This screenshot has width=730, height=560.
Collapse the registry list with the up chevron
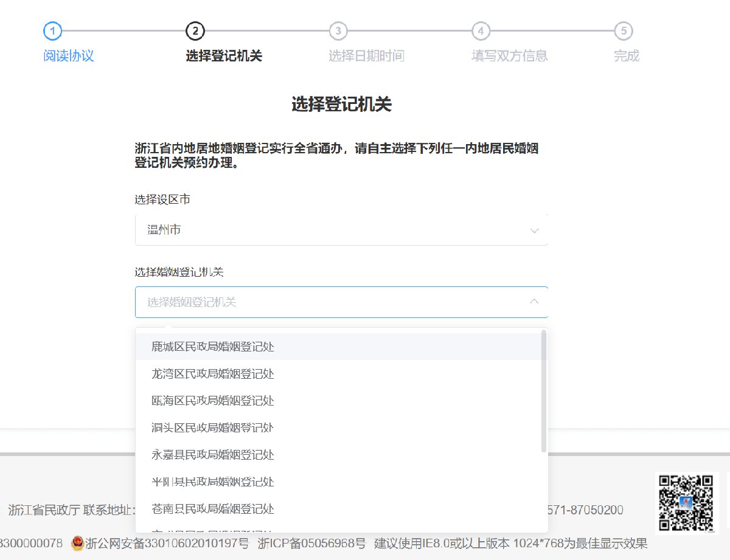pos(534,302)
